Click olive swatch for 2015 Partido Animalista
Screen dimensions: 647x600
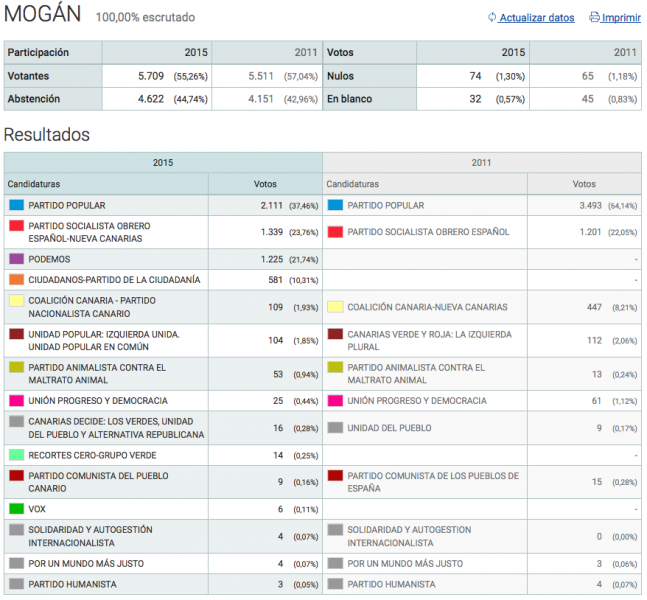(17, 367)
